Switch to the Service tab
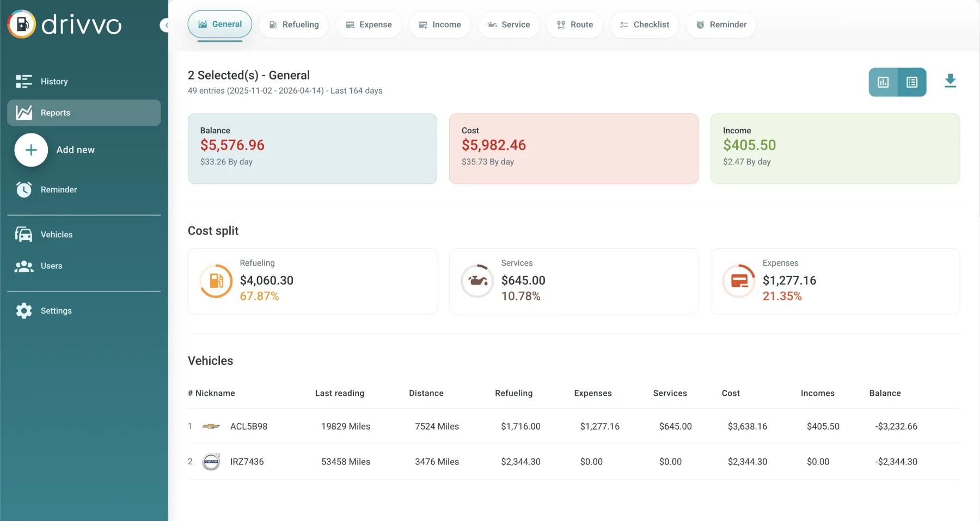The width and height of the screenshot is (980, 521). (509, 24)
